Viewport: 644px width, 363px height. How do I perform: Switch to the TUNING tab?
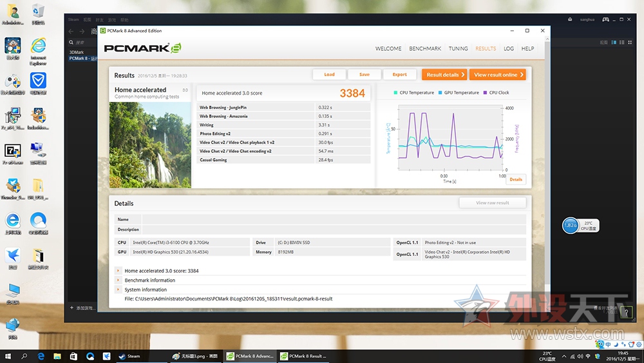458,48
